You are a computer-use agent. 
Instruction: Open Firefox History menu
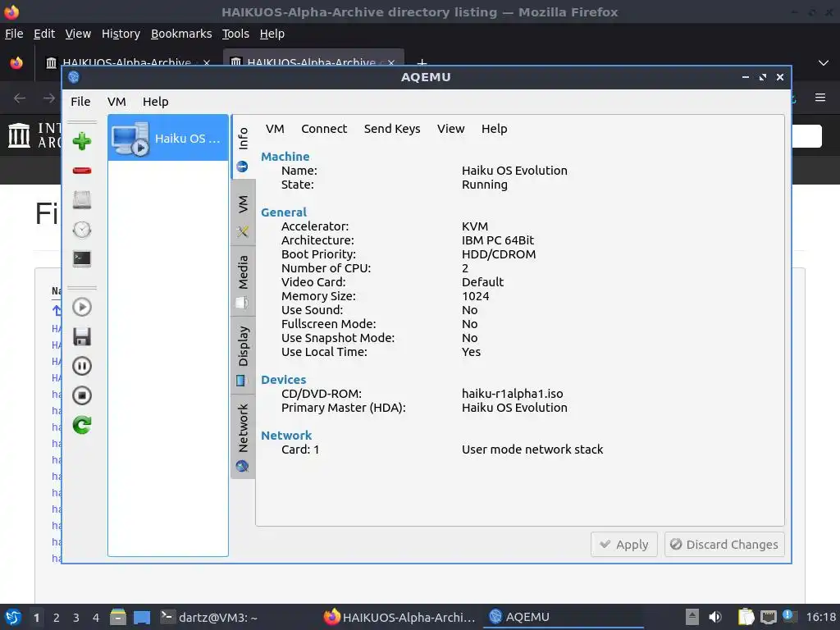[121, 34]
